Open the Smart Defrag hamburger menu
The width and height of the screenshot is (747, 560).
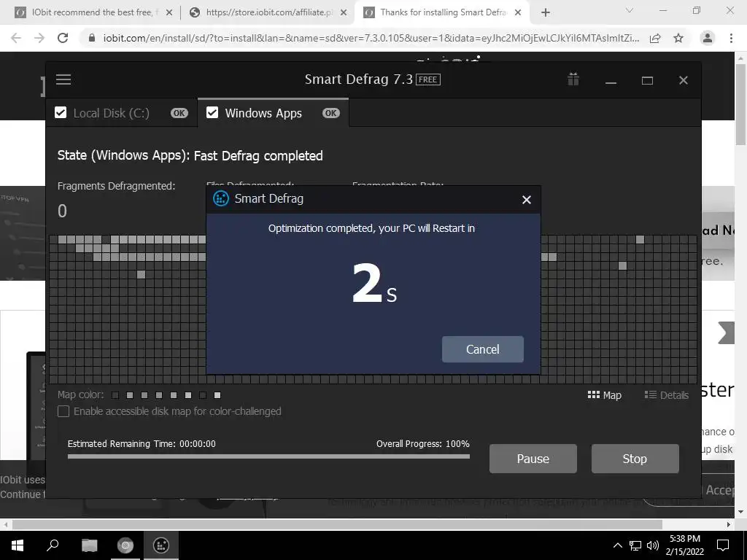tap(63, 79)
